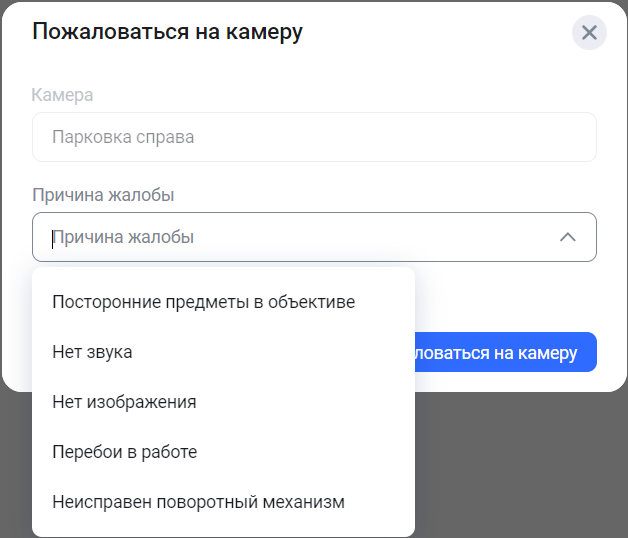Screen dimensions: 628x538
Task: Select the Нет изображения reason
Action: point(124,402)
